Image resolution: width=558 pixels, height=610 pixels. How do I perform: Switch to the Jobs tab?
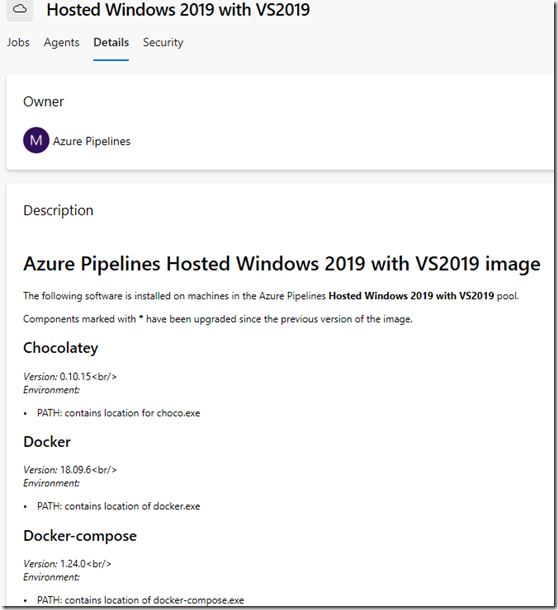18,42
